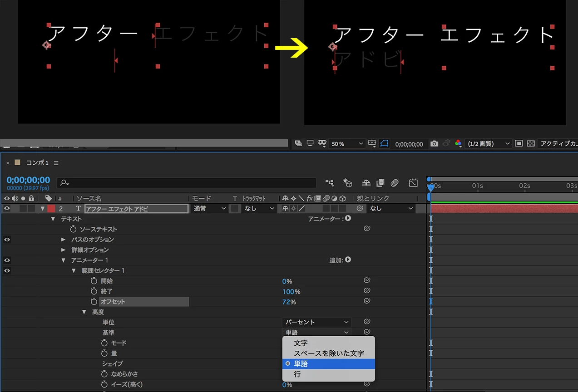Toggle eye icon on 範囲セレクター 1 row
Screen dimensions: 578x392
coord(7,270)
